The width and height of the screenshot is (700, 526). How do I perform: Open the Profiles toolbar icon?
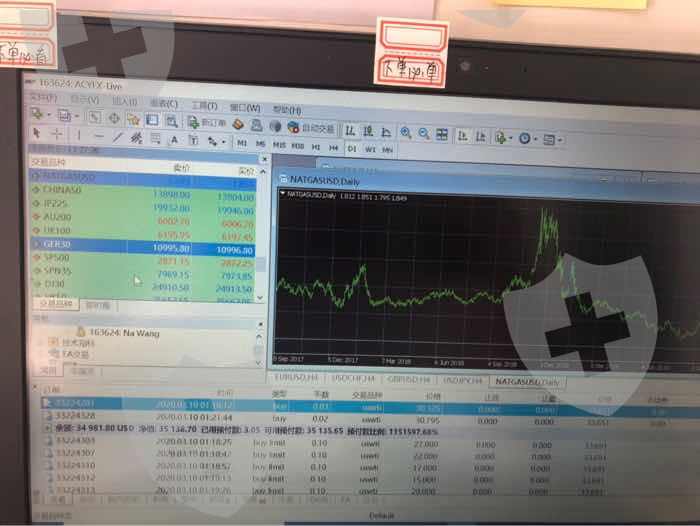pyautogui.click(x=64, y=116)
